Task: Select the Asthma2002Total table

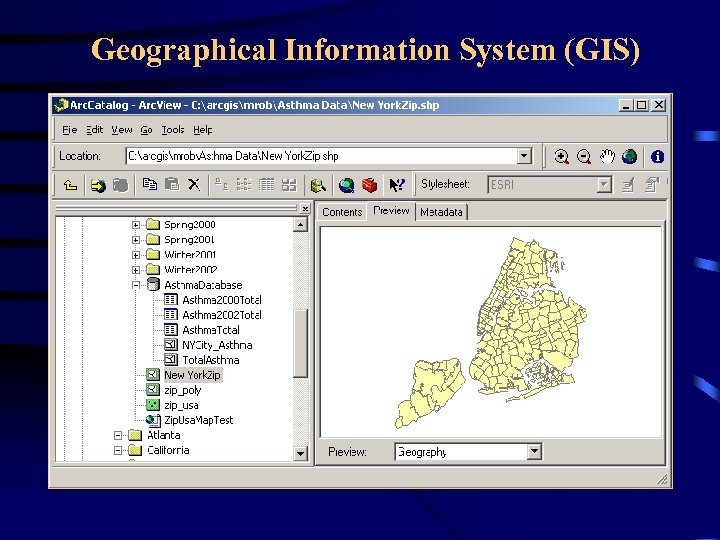Action: click(x=222, y=315)
